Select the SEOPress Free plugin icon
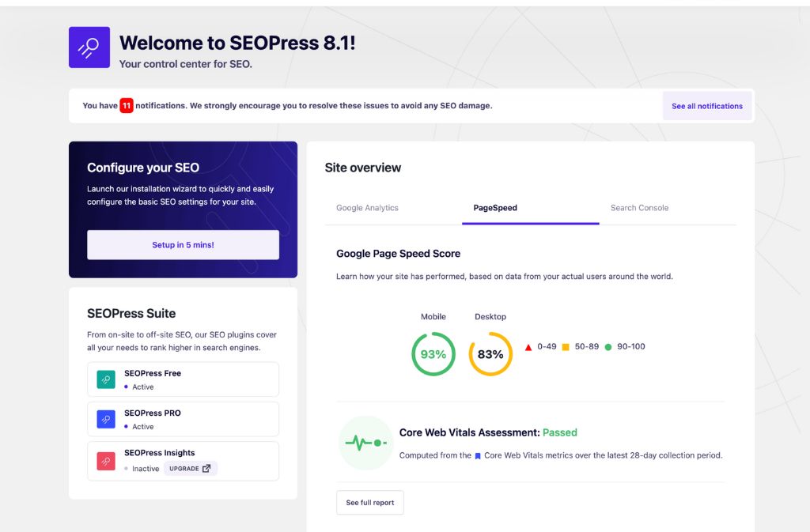 click(x=104, y=379)
